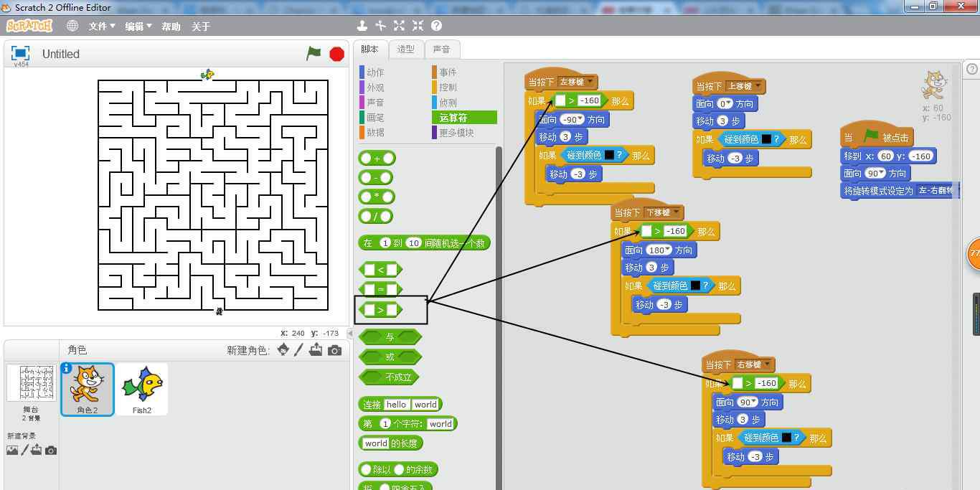Switch to 声音 tab
The height and width of the screenshot is (490, 980).
(x=442, y=50)
